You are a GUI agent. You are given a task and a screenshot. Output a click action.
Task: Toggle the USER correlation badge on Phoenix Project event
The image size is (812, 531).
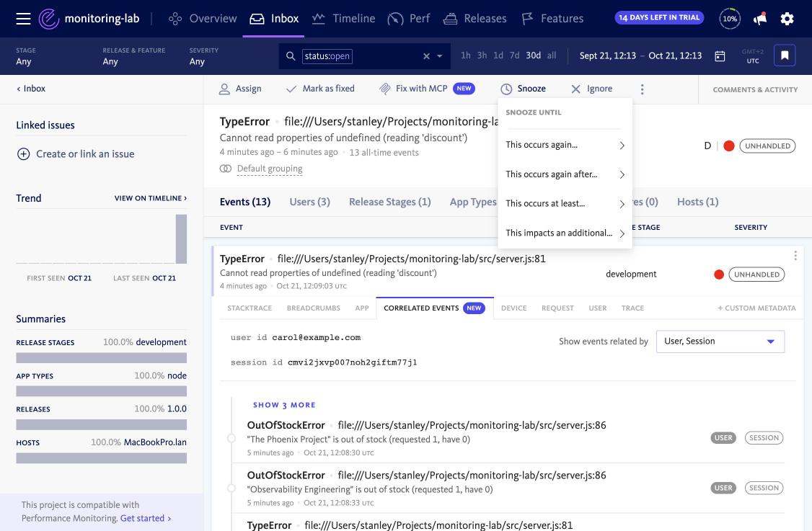(x=723, y=438)
